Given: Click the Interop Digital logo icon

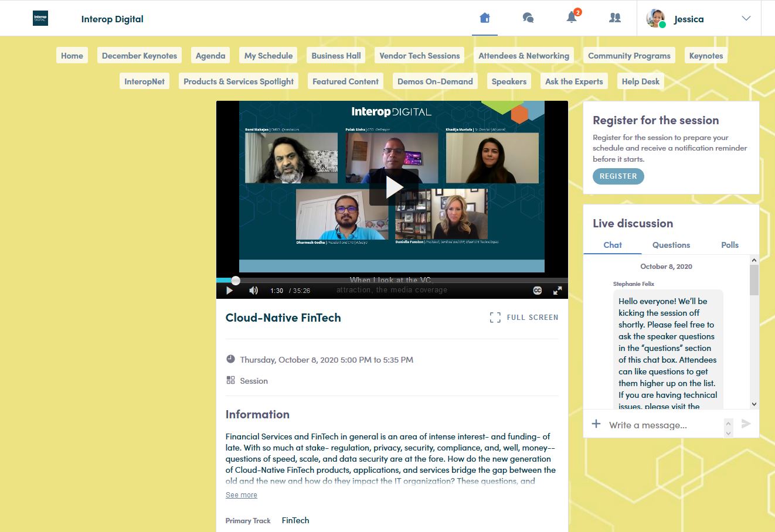Looking at the screenshot, I should (x=40, y=18).
